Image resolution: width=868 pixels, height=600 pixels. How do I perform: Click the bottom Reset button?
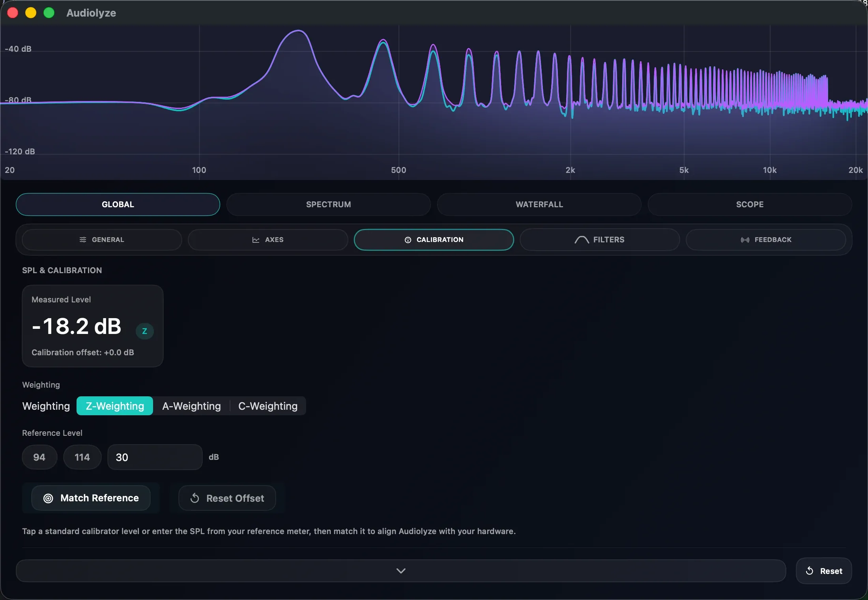pos(824,571)
